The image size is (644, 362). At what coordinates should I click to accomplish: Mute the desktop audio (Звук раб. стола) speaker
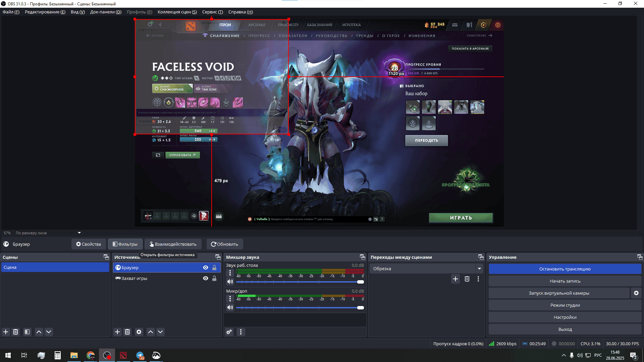pos(230,282)
